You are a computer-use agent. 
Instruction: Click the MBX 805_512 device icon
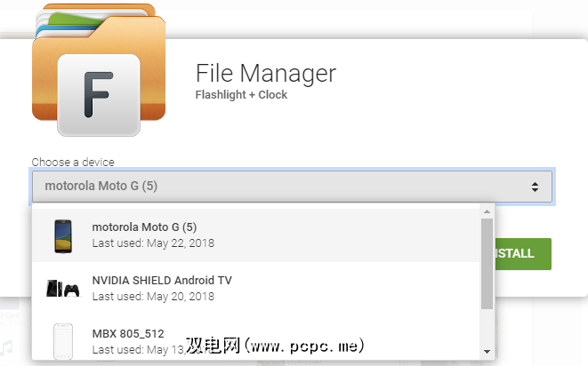pyautogui.click(x=61, y=340)
